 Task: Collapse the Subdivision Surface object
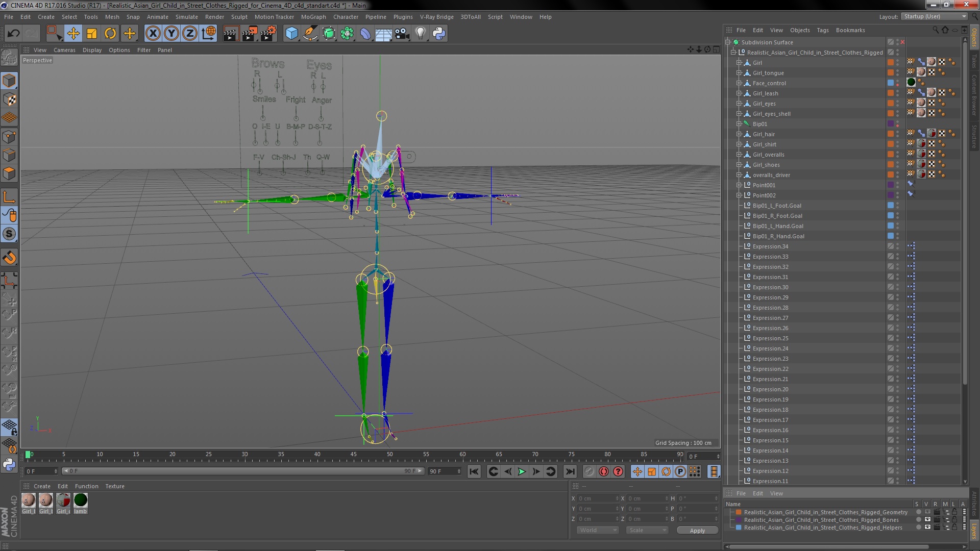pyautogui.click(x=728, y=42)
